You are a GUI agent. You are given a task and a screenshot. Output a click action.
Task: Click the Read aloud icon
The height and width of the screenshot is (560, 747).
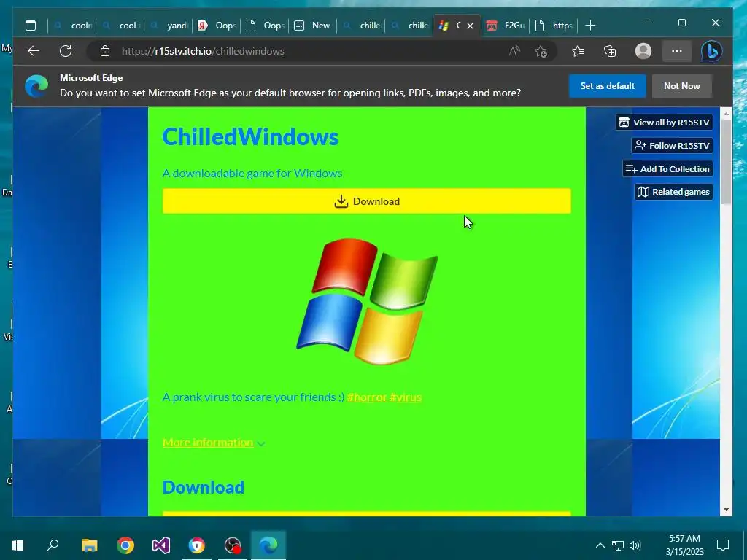pyautogui.click(x=514, y=51)
